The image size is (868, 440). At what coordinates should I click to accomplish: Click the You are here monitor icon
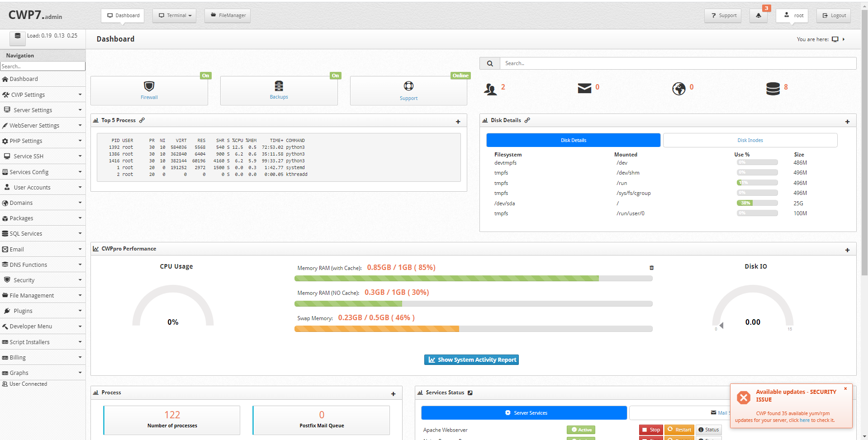tap(835, 39)
